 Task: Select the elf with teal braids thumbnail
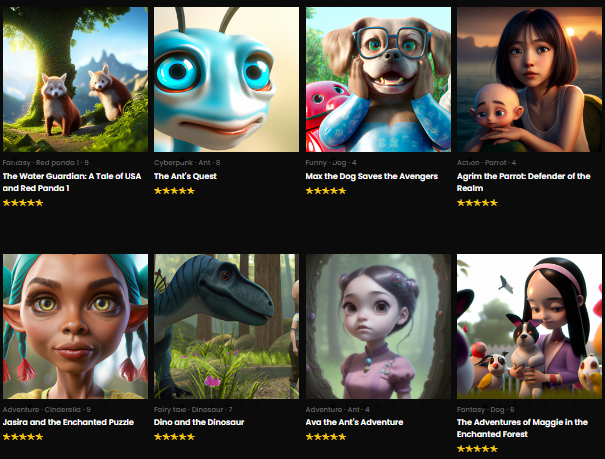pos(75,326)
